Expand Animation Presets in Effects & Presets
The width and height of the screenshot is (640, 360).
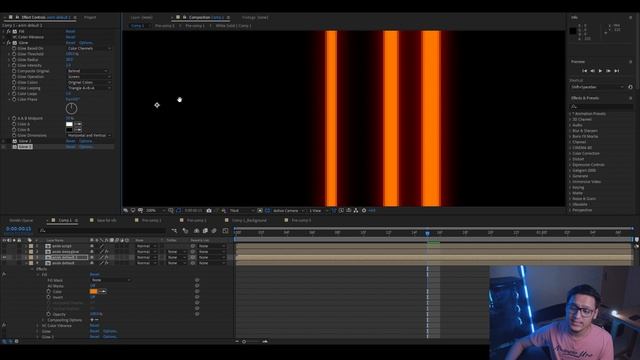[571, 114]
